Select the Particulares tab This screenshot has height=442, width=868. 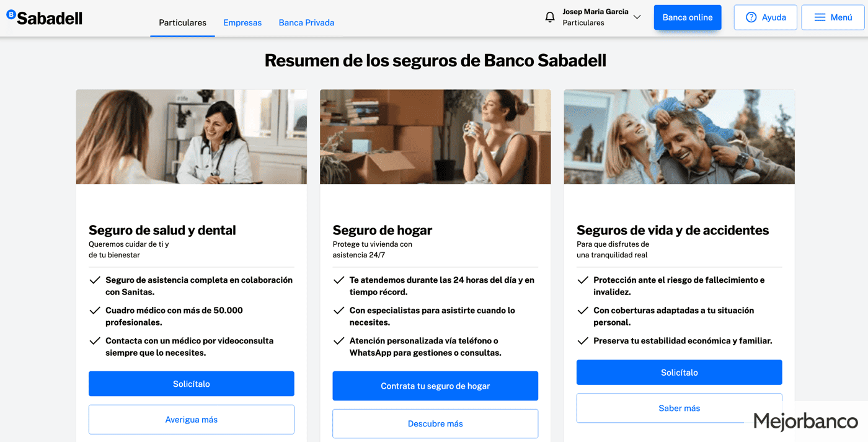point(182,22)
